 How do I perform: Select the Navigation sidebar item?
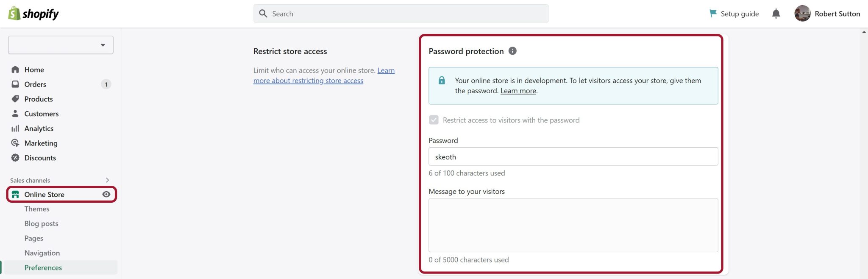(x=42, y=253)
